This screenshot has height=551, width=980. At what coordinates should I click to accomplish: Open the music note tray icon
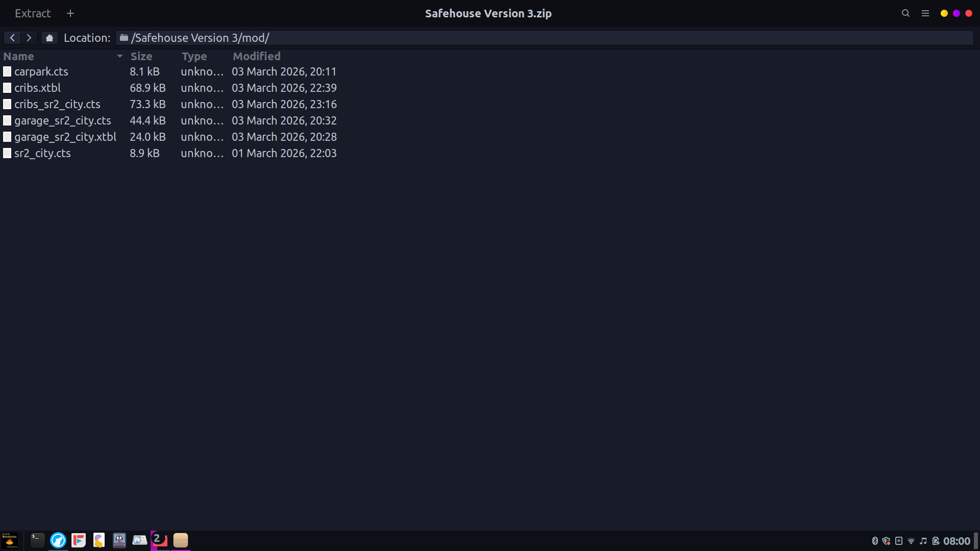923,541
